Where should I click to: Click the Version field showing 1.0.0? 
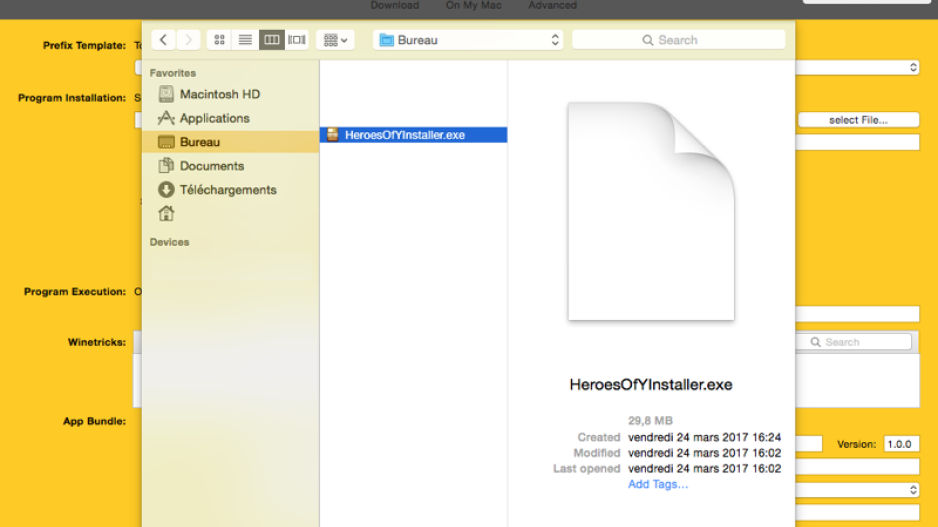[x=900, y=444]
